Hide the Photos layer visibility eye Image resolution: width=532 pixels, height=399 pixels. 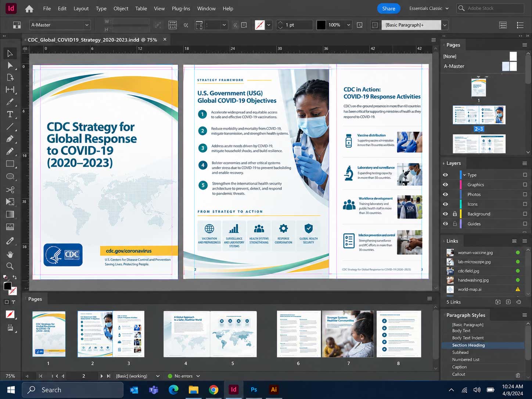445,194
